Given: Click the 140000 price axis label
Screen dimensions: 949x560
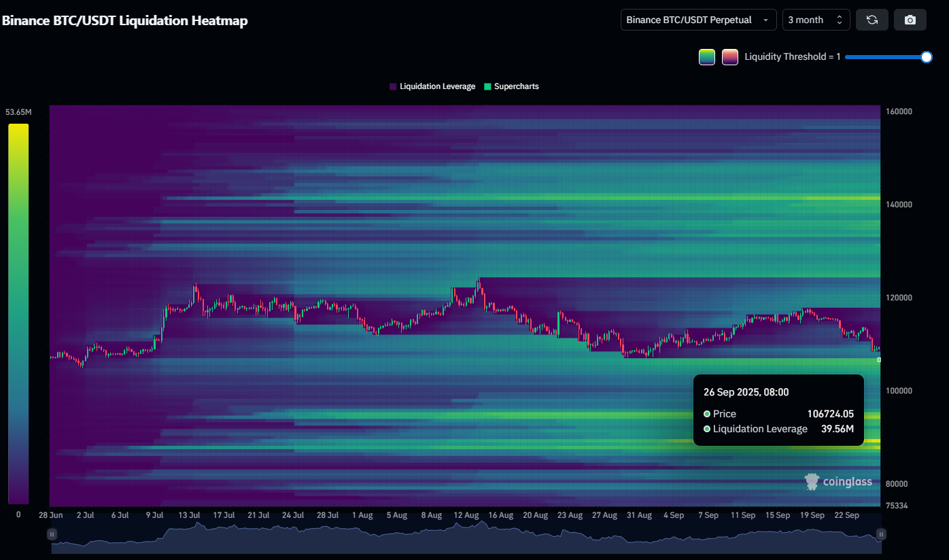Looking at the screenshot, I should [897, 205].
